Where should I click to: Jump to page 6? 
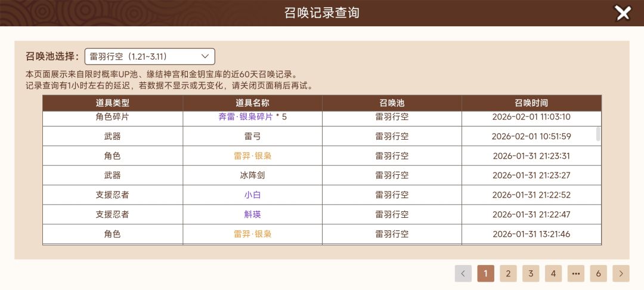pyautogui.click(x=598, y=274)
